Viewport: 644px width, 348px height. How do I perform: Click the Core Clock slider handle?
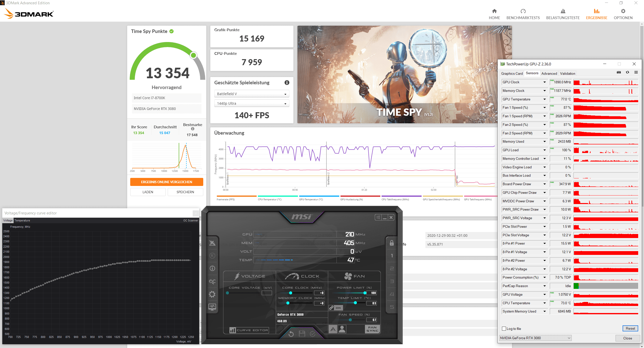point(290,293)
